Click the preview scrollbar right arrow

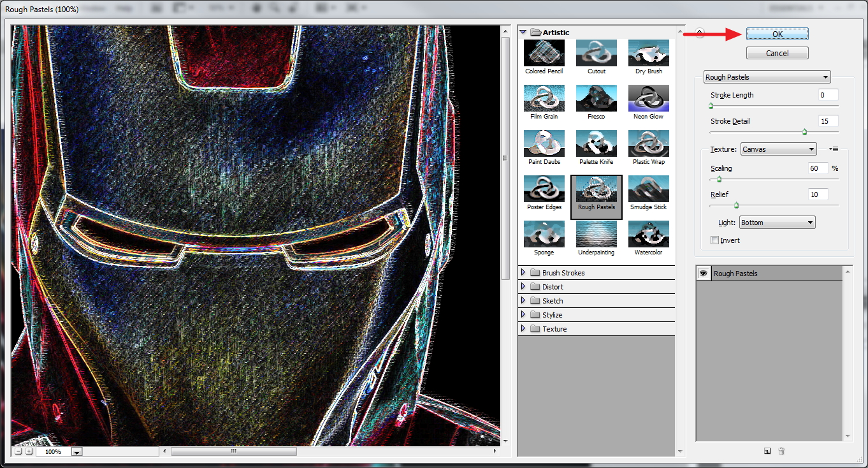pyautogui.click(x=495, y=451)
